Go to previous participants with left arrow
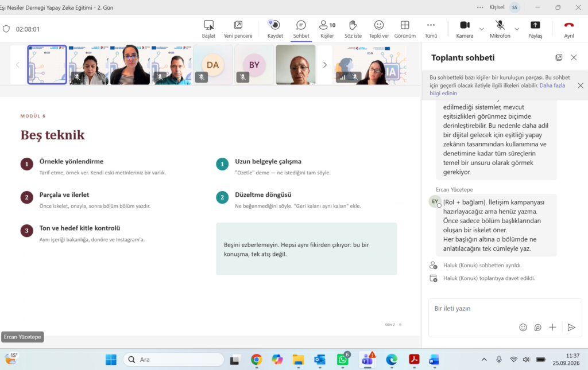Image resolution: width=588 pixels, height=370 pixels. click(x=18, y=65)
